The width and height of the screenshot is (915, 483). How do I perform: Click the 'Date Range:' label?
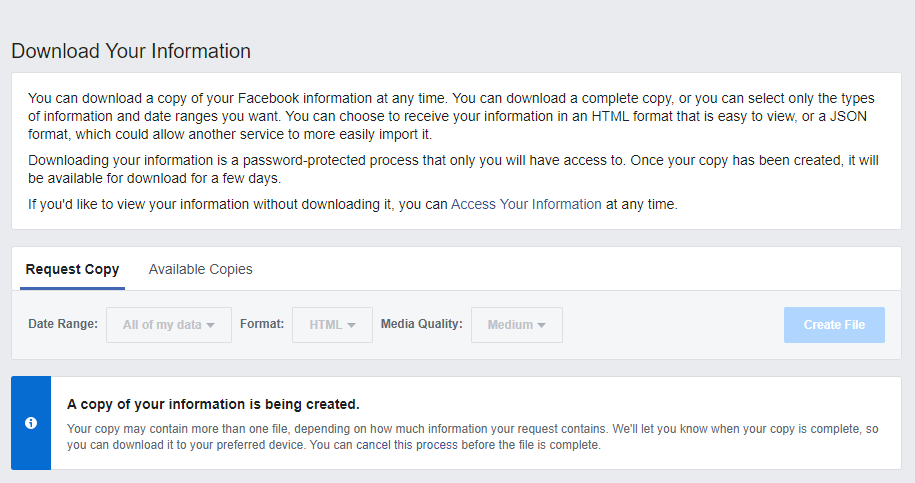(63, 324)
